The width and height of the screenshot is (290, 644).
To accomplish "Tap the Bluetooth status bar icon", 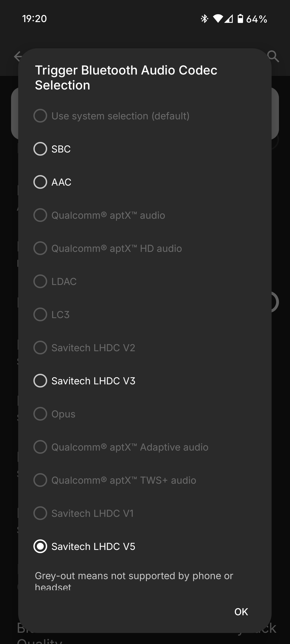I will coord(204,19).
